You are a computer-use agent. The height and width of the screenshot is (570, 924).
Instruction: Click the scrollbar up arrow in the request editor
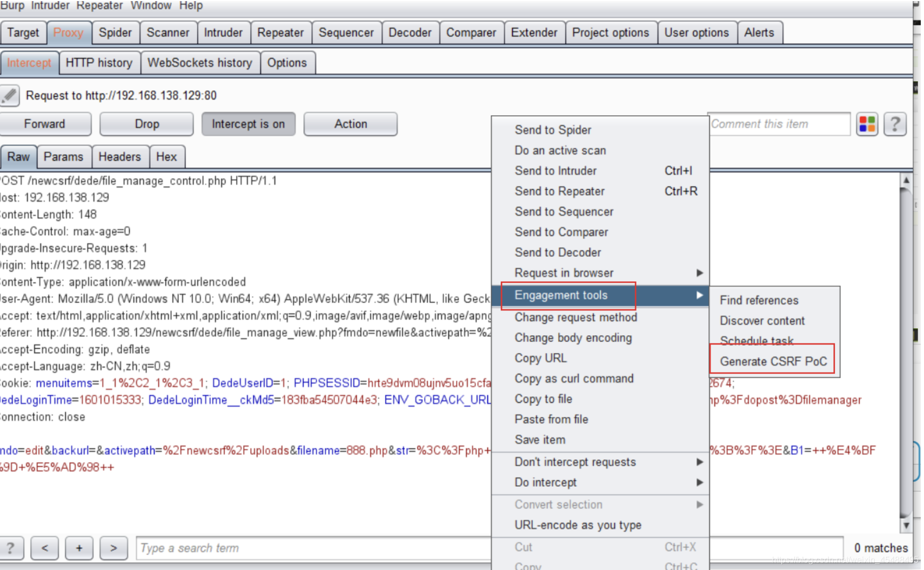point(906,180)
